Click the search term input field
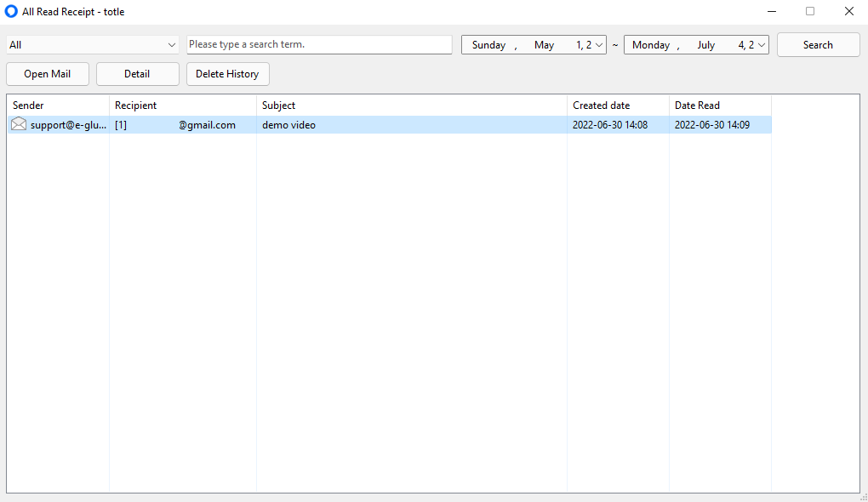Viewport: 868px width, 502px height. 319,44
